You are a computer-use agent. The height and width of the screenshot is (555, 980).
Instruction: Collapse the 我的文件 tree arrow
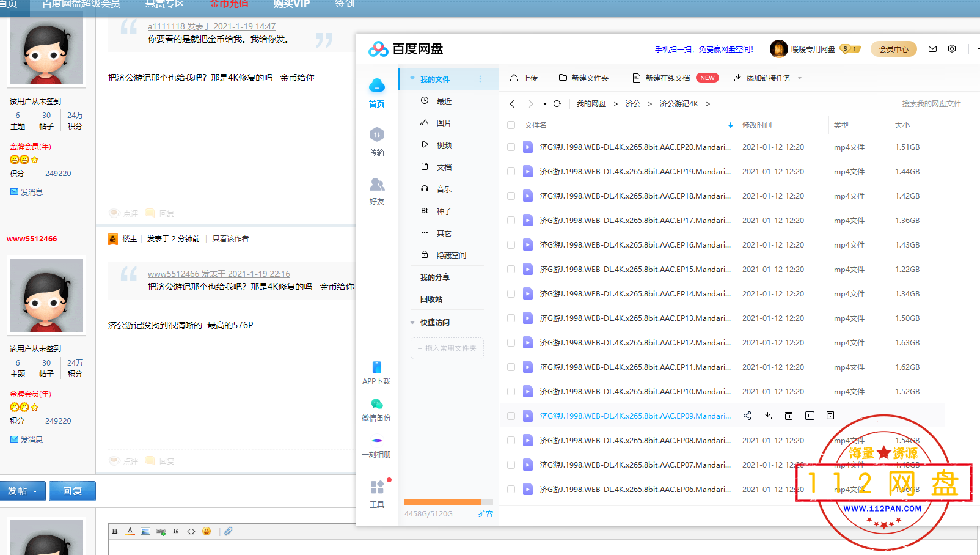coord(412,79)
